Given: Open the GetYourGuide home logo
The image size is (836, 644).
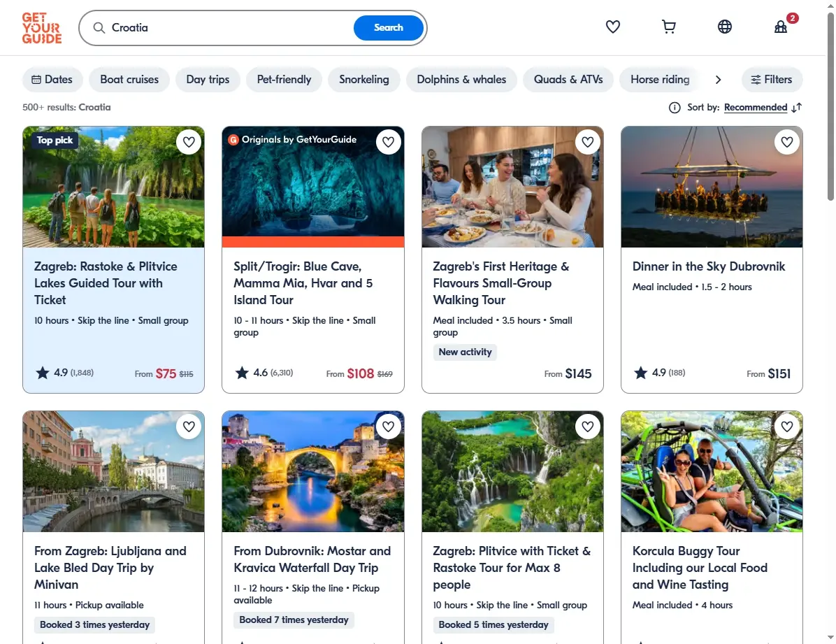Looking at the screenshot, I should (41, 28).
